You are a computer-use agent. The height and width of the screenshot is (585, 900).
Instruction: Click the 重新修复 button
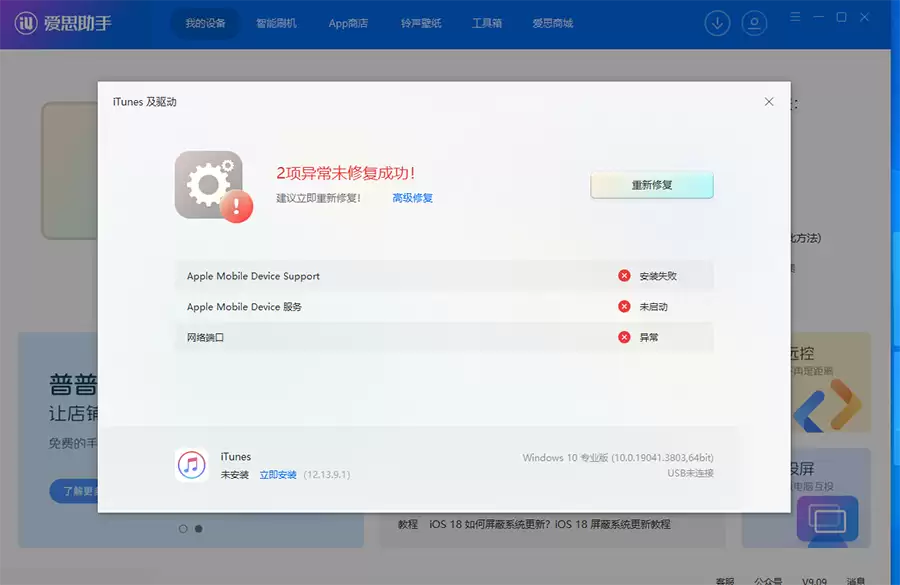(652, 185)
